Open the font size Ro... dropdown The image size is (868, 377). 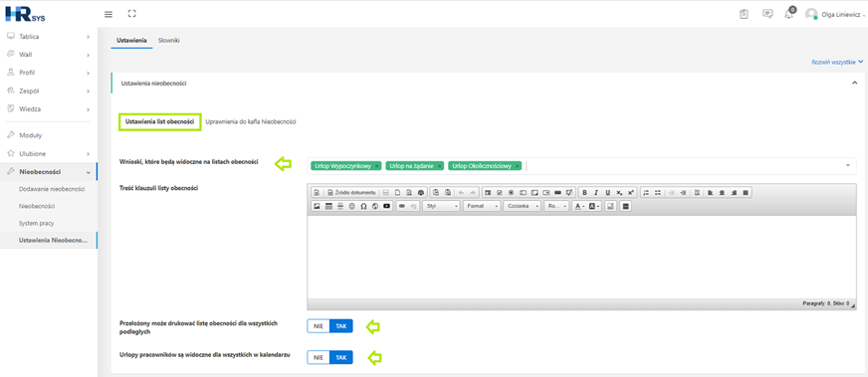(x=555, y=206)
